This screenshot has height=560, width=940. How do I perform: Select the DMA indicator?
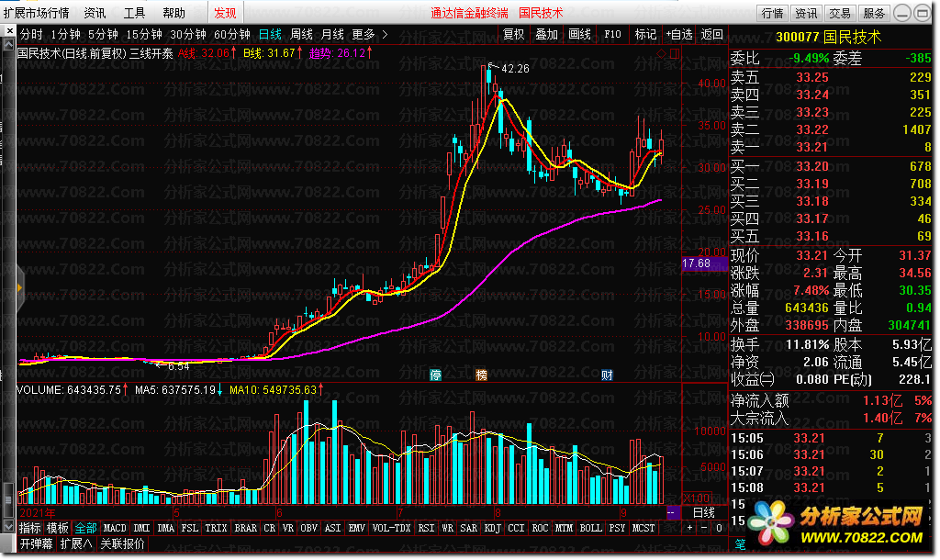(165, 528)
